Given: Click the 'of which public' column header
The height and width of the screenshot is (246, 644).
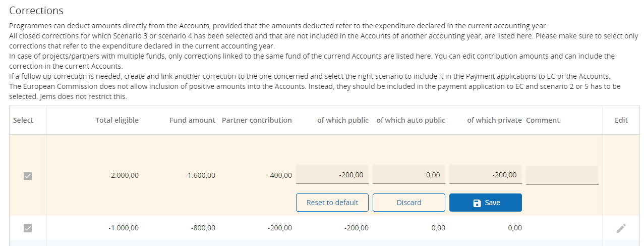Looking at the screenshot, I should [x=342, y=120].
